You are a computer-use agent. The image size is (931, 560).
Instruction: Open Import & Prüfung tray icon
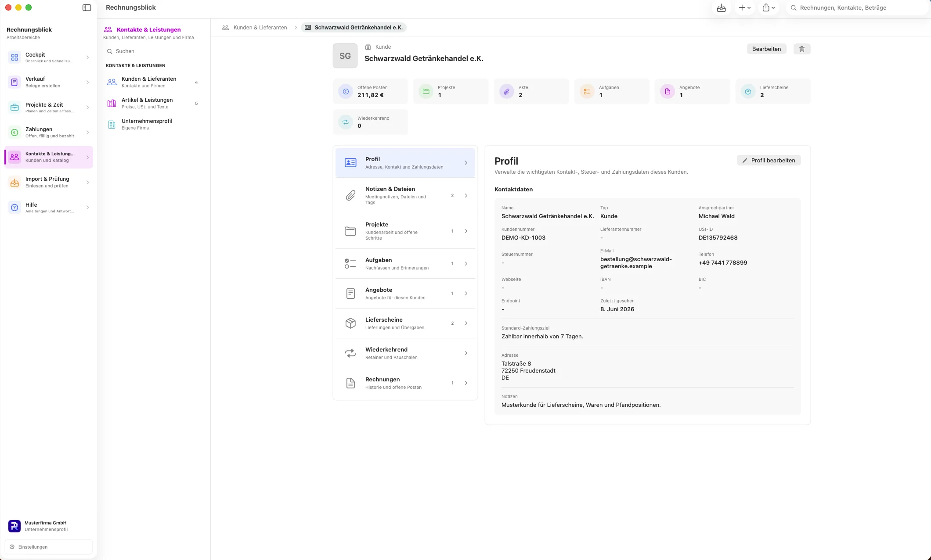point(14,182)
